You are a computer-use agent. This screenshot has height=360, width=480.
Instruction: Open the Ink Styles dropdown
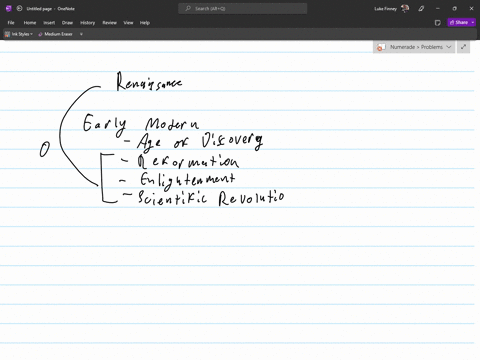(19, 34)
